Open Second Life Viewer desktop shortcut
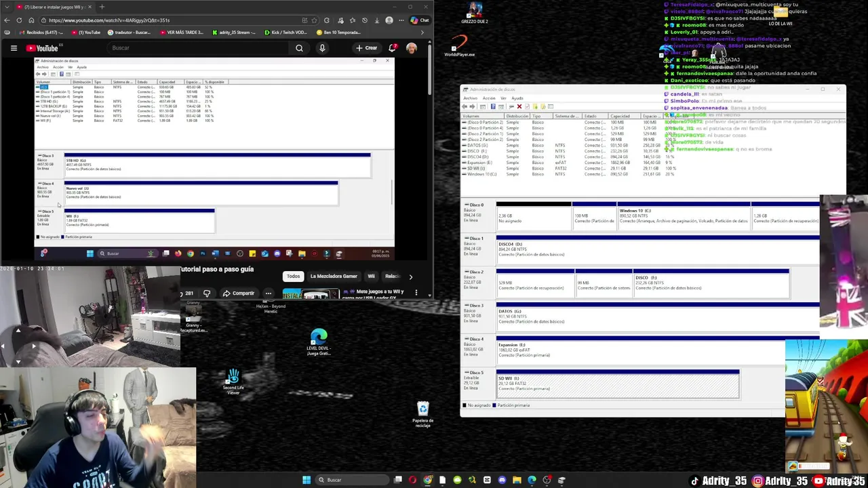Screen dimensions: 868x488 tap(233, 382)
